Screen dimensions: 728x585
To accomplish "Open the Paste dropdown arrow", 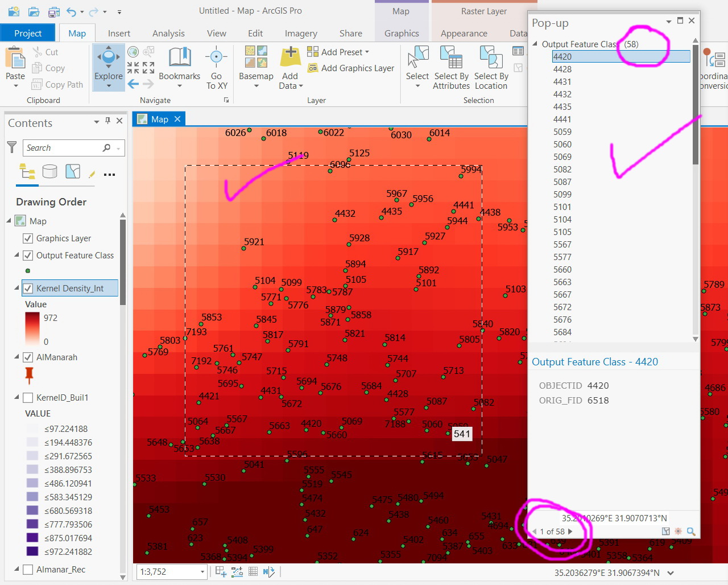I will tap(15, 86).
